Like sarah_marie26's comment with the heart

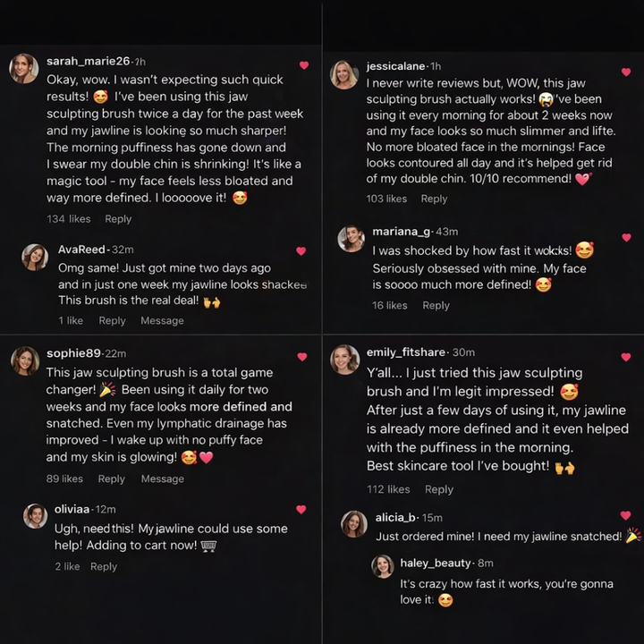(x=304, y=65)
